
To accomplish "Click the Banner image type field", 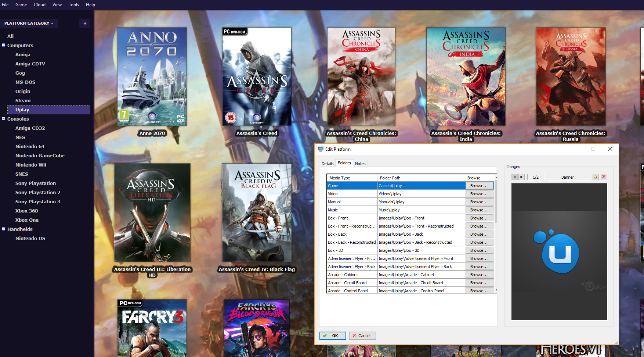I will tap(568, 177).
